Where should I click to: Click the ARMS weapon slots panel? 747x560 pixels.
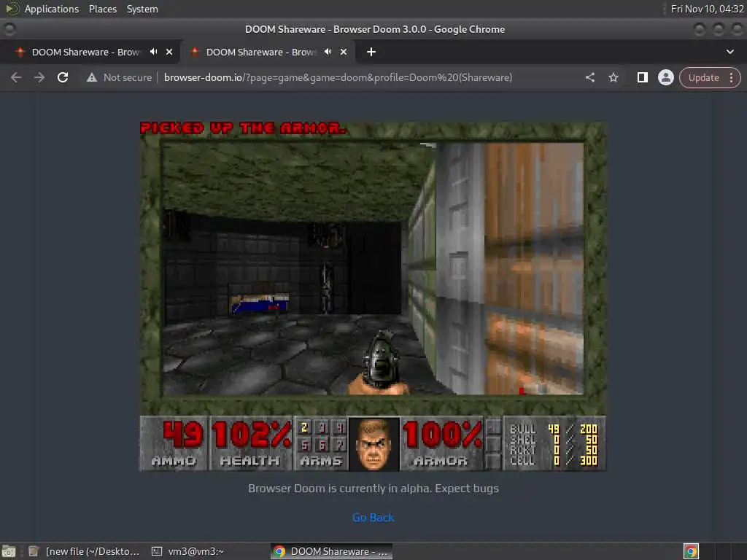click(x=322, y=443)
